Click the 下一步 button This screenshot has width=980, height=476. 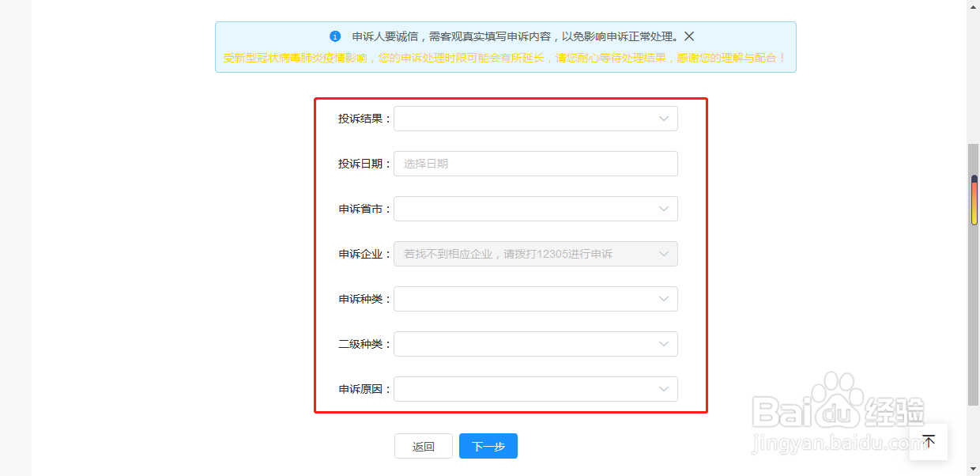tap(488, 446)
